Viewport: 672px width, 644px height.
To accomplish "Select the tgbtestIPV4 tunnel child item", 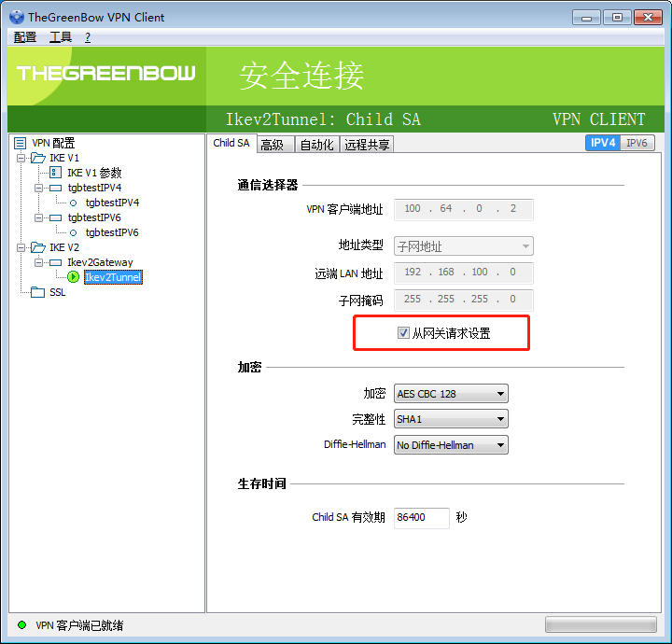I will coord(112,203).
